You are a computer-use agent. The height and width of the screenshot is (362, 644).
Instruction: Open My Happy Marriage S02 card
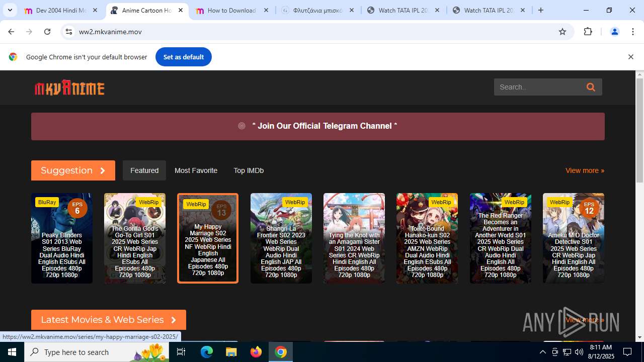[x=208, y=238]
